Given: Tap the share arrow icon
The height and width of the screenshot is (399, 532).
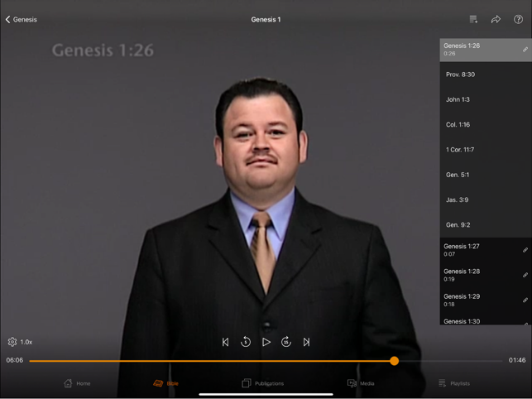Looking at the screenshot, I should [496, 19].
